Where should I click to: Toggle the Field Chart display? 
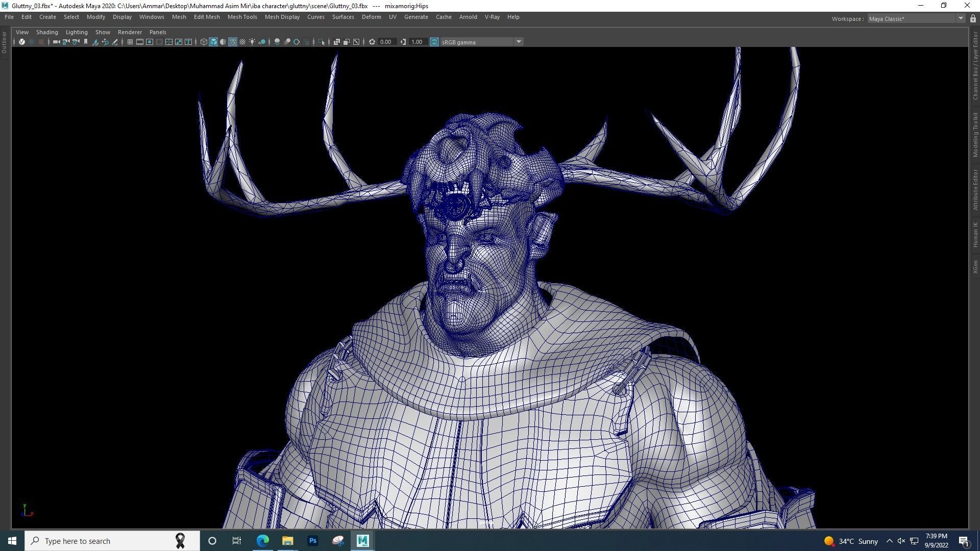click(169, 42)
